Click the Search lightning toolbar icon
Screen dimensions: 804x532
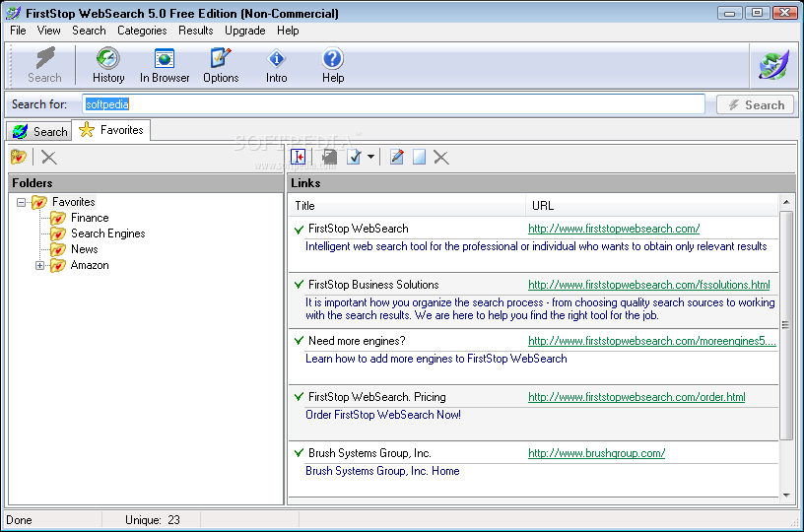pyautogui.click(x=45, y=58)
